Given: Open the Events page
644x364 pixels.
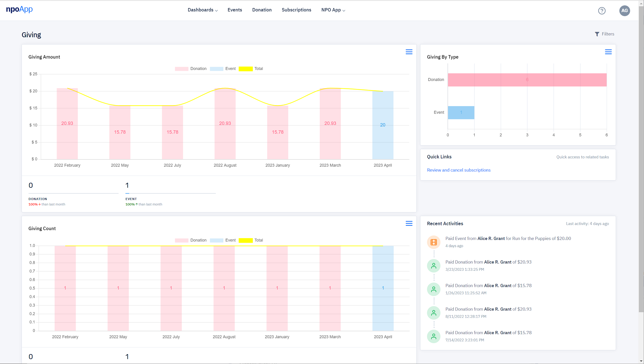Looking at the screenshot, I should pos(235,10).
